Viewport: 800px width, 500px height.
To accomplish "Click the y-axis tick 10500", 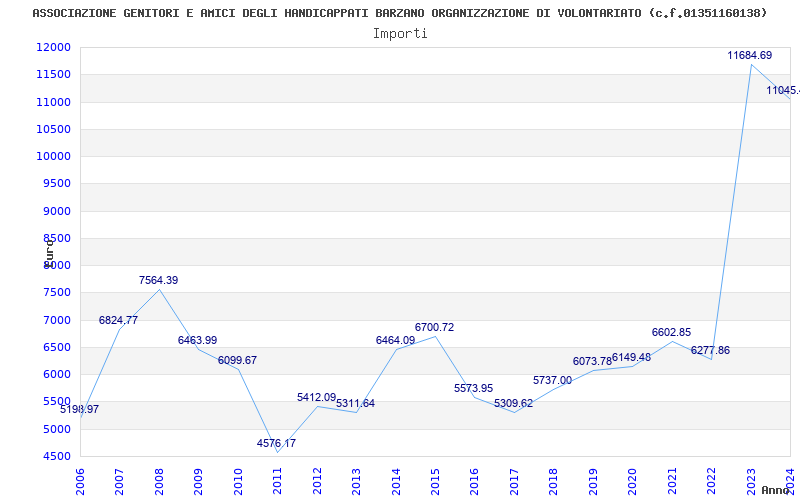I will (53, 129).
